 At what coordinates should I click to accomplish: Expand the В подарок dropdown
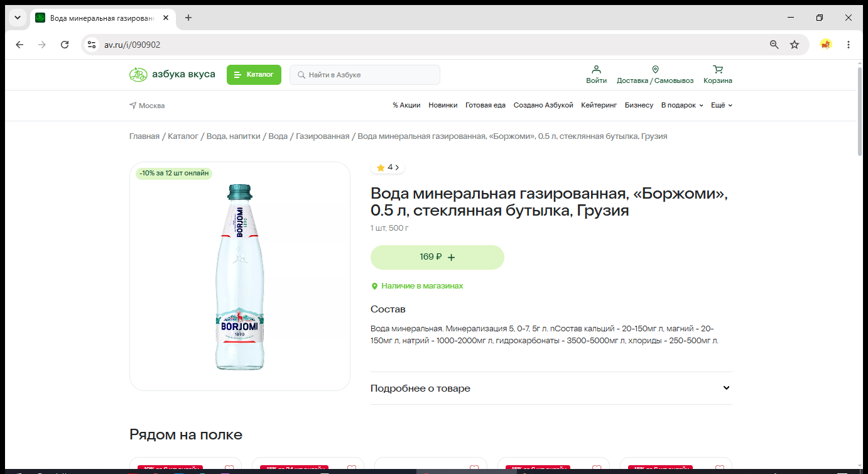682,106
